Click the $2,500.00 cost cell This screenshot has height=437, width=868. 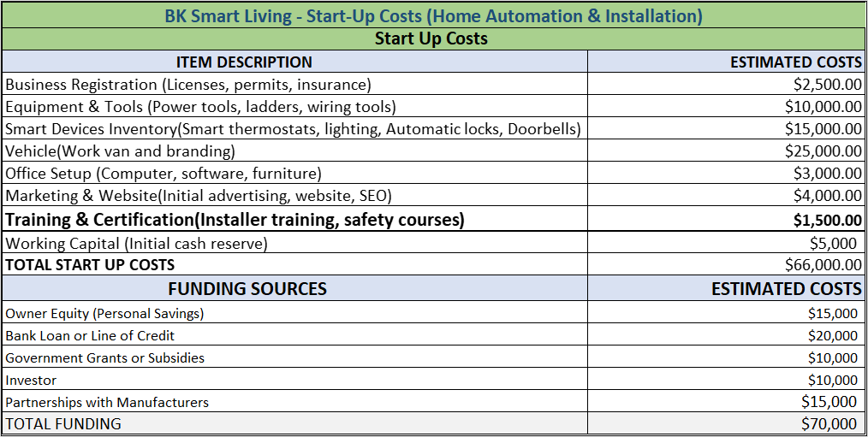pyautogui.click(x=827, y=84)
